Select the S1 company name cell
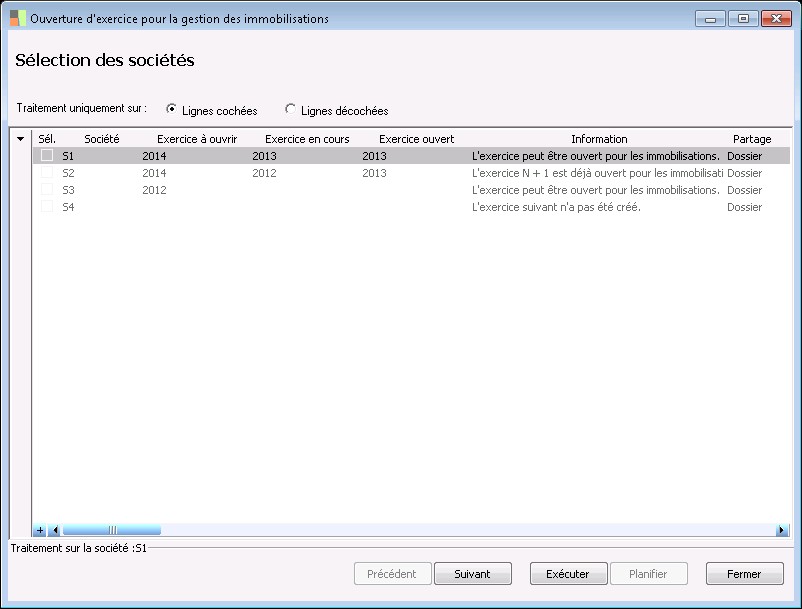This screenshot has height=609, width=802. 68,156
